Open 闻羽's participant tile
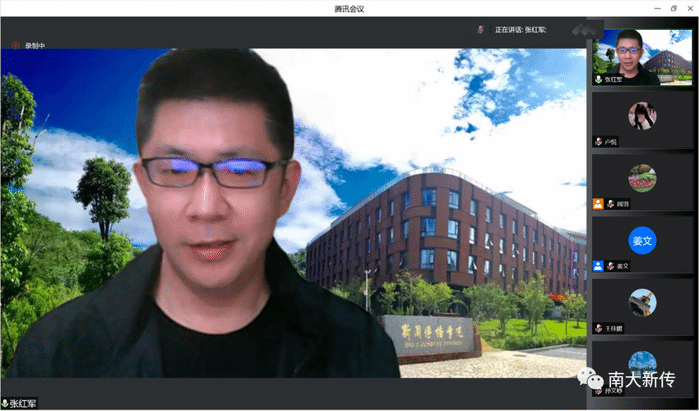 pos(642,180)
